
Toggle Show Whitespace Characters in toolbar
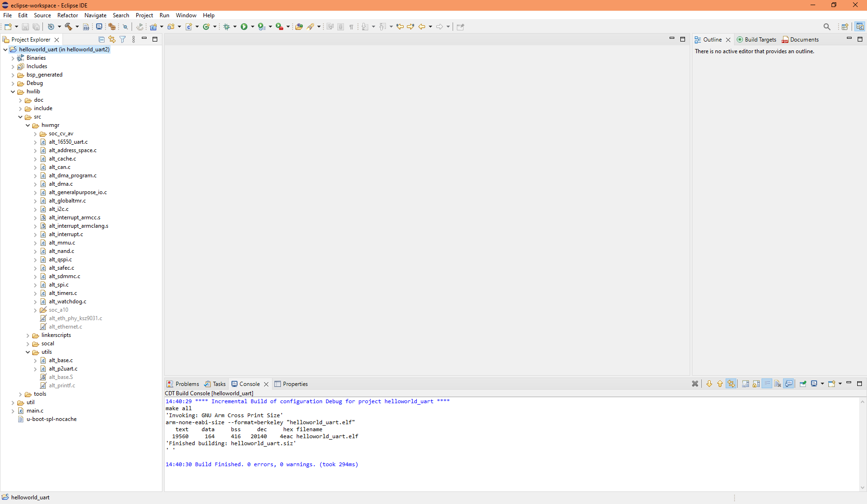(351, 27)
